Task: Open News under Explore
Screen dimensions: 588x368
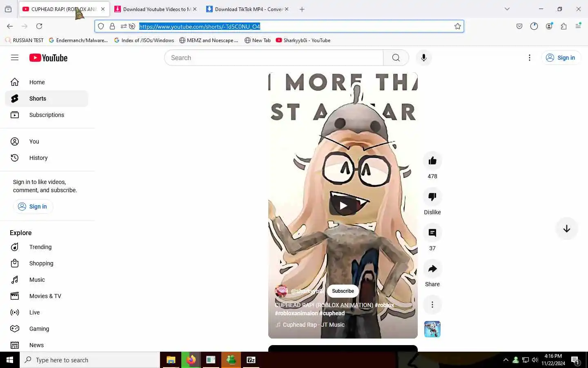Action: 47,345
